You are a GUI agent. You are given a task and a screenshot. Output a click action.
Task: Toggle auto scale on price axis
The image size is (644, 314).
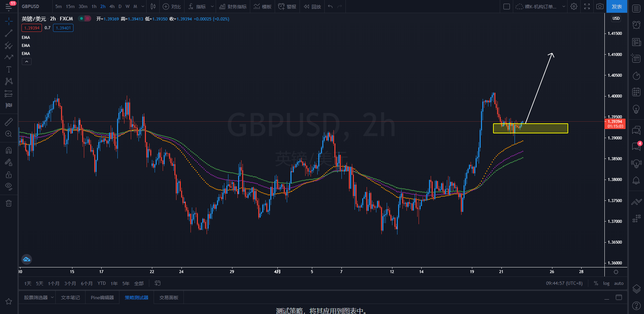point(619,284)
